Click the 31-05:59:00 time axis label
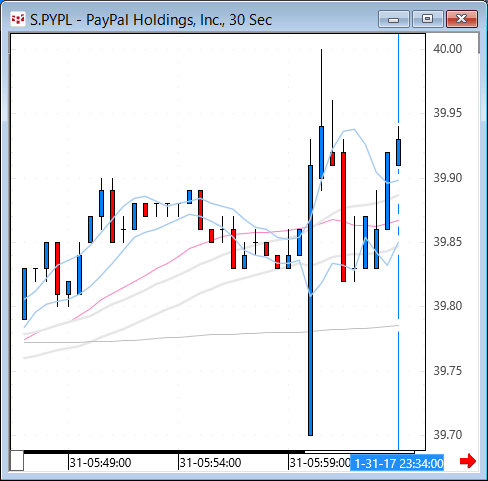This screenshot has width=488, height=481. (320, 463)
